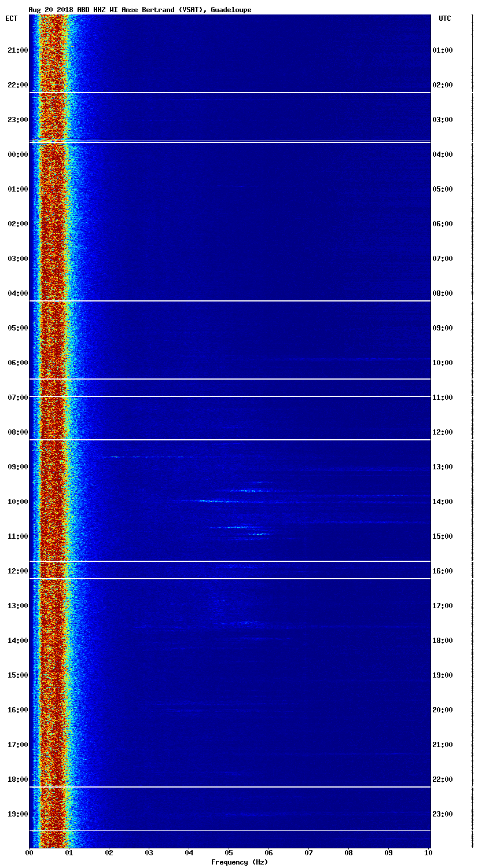The height and width of the screenshot is (868, 493).
Task: Click the 04 Hz frequency tick label
Action: (x=189, y=853)
